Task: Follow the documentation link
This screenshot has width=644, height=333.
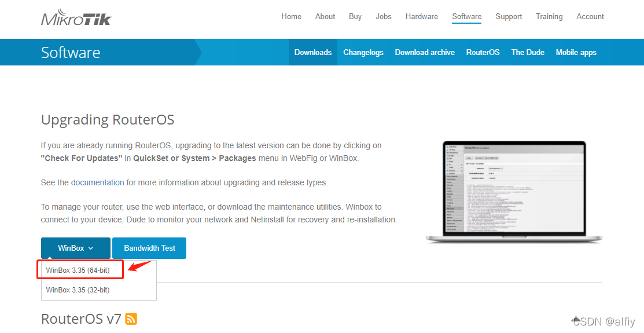Action: 97,182
